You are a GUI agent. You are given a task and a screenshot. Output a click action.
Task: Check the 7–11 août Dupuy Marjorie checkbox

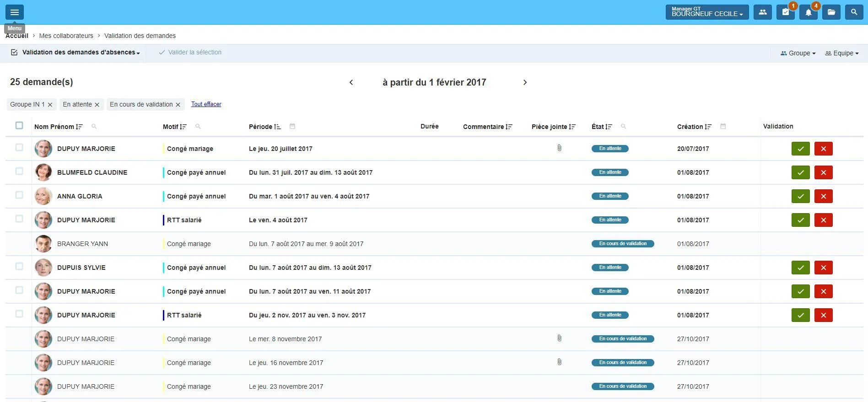[19, 290]
